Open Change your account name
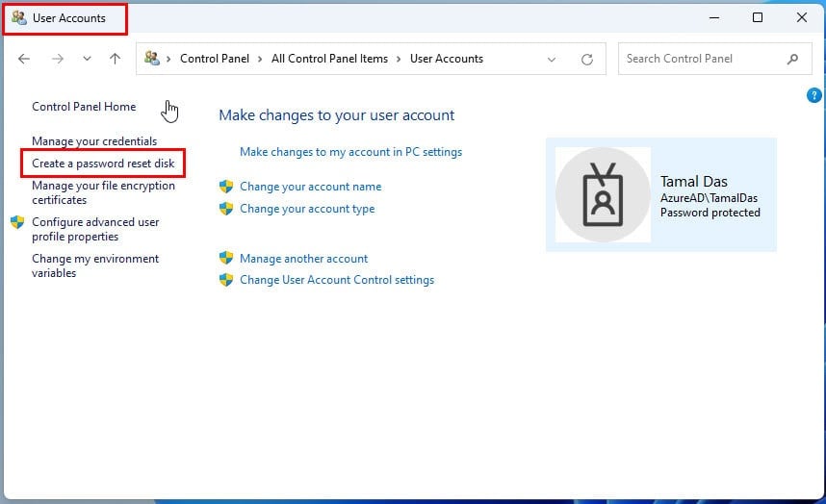The image size is (826, 504). [310, 187]
